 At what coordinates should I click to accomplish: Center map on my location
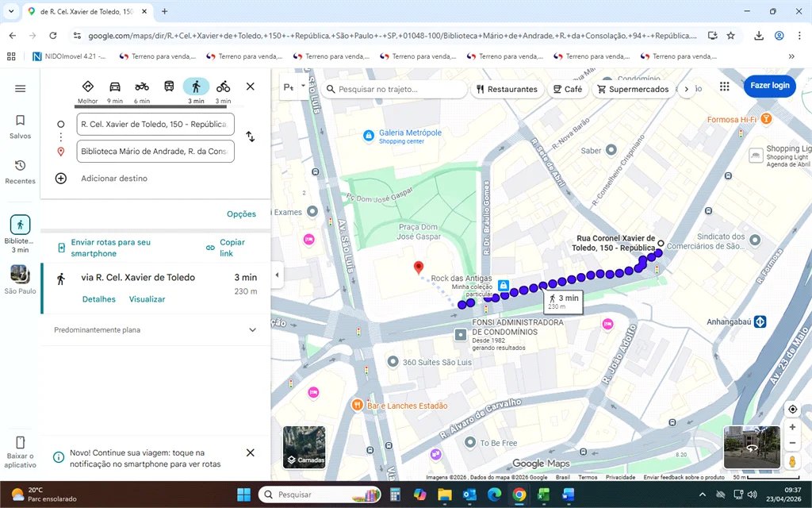pyautogui.click(x=792, y=409)
